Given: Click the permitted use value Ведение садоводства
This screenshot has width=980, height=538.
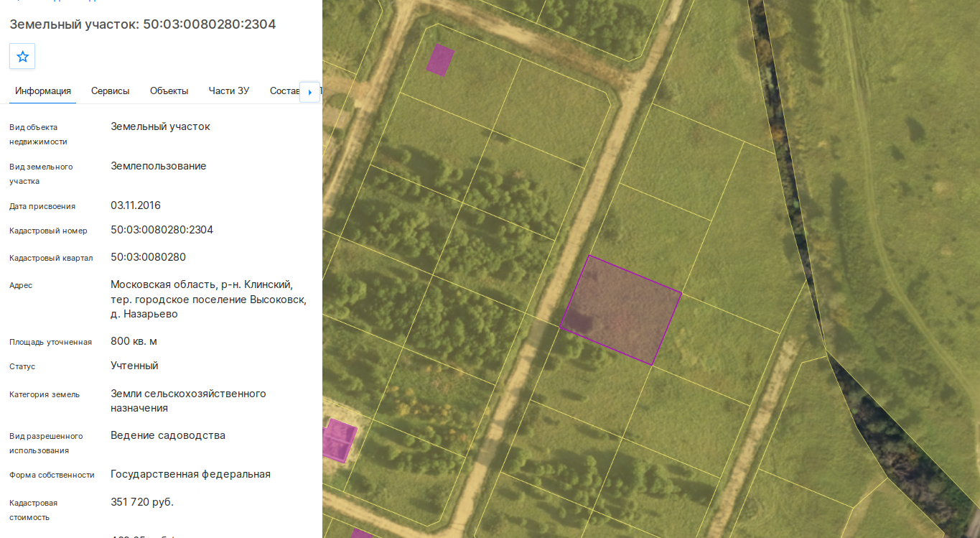Looking at the screenshot, I should click(168, 435).
